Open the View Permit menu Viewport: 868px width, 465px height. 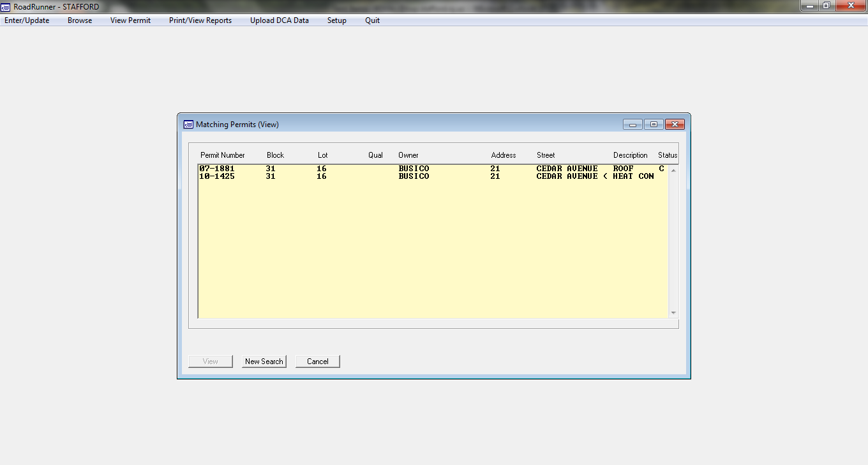click(x=130, y=20)
